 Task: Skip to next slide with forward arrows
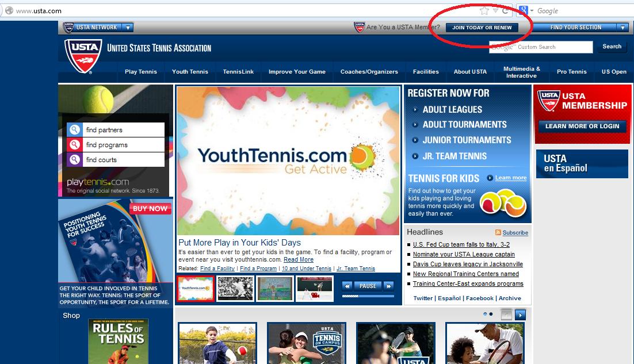[389, 286]
